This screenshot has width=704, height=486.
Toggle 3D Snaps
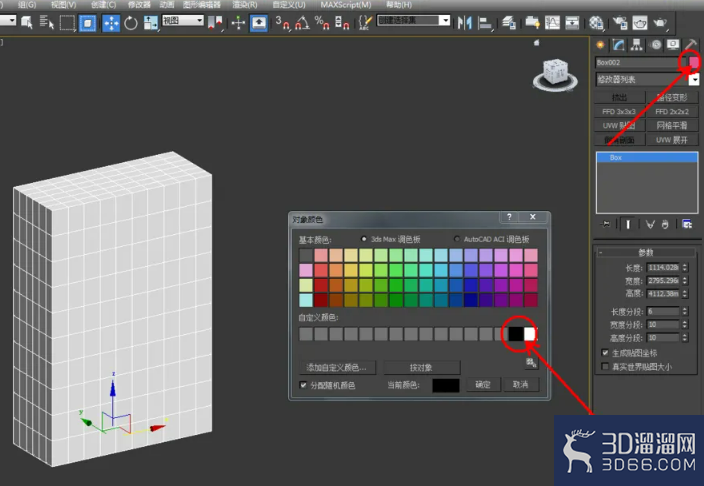(x=283, y=22)
